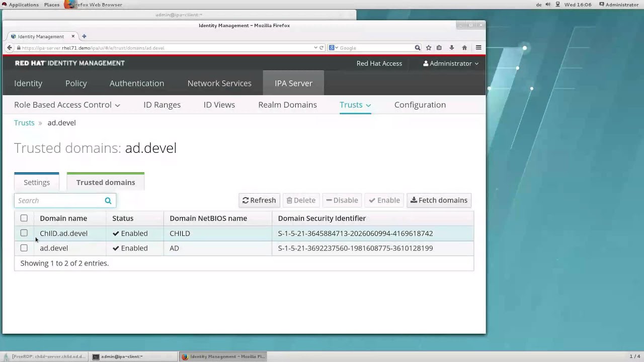Click the Delete button
The height and width of the screenshot is (362, 644).
point(301,200)
